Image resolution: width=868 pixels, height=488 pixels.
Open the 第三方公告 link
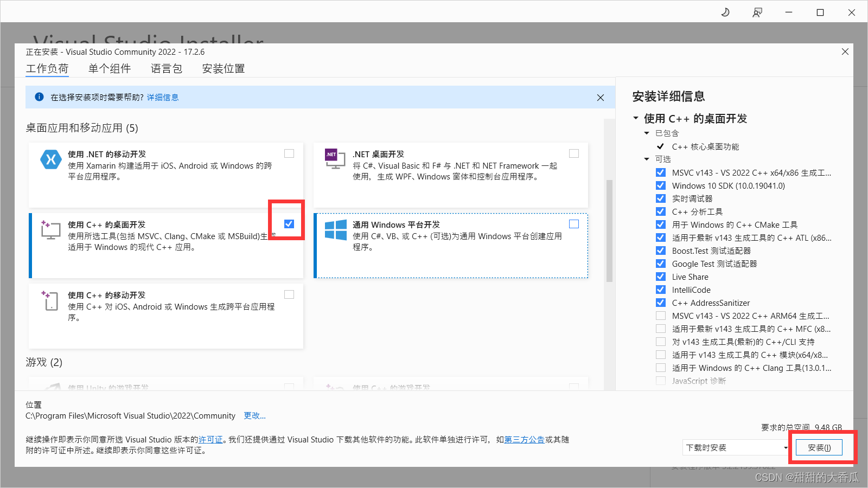click(525, 440)
